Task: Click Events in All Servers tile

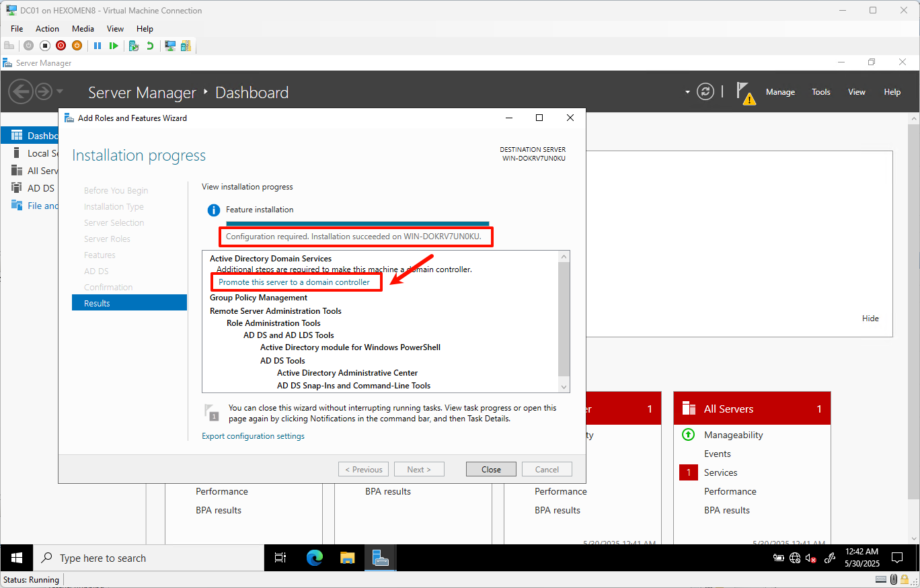Action: [x=718, y=454]
